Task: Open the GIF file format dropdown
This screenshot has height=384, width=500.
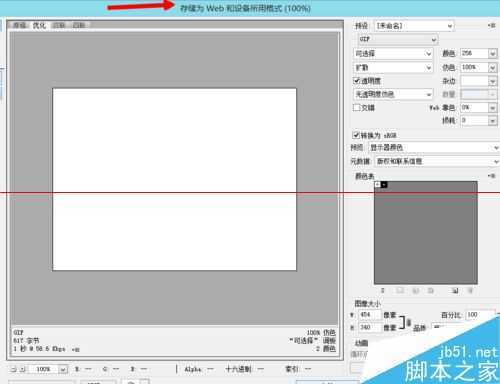Action: [x=398, y=39]
